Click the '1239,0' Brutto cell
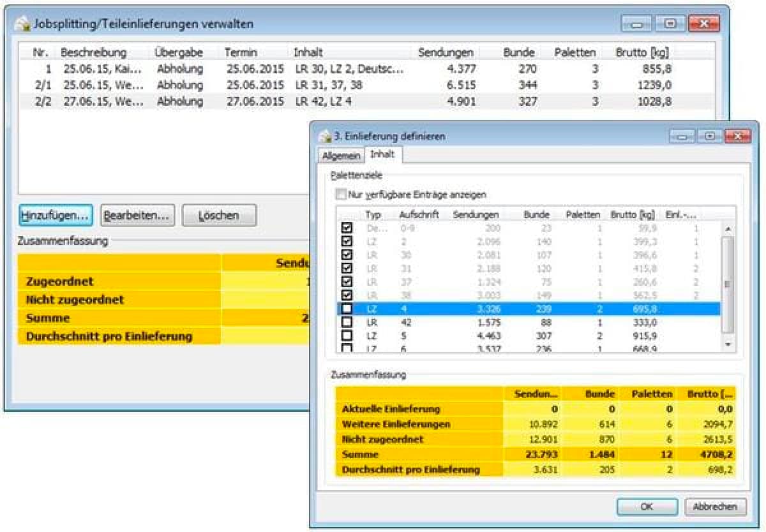 tap(653, 85)
